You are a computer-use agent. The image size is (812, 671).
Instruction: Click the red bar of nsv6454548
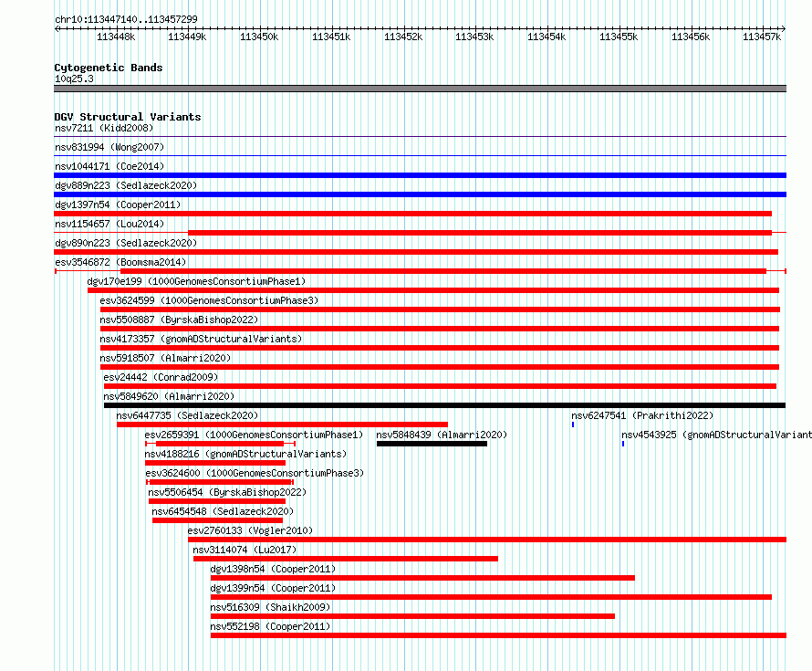pos(217,520)
